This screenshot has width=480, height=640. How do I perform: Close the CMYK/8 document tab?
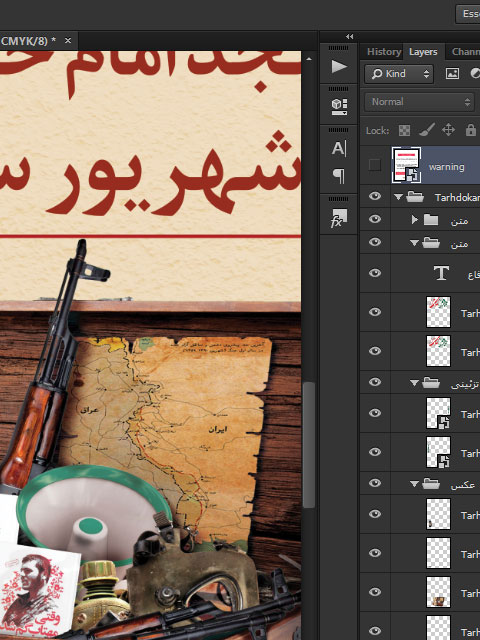click(x=68, y=40)
